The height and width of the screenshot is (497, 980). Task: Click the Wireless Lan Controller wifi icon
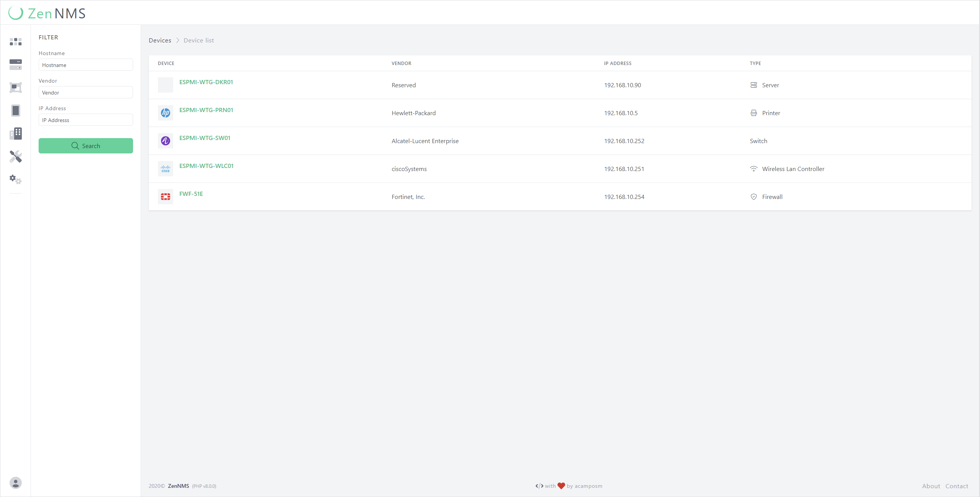coord(754,169)
